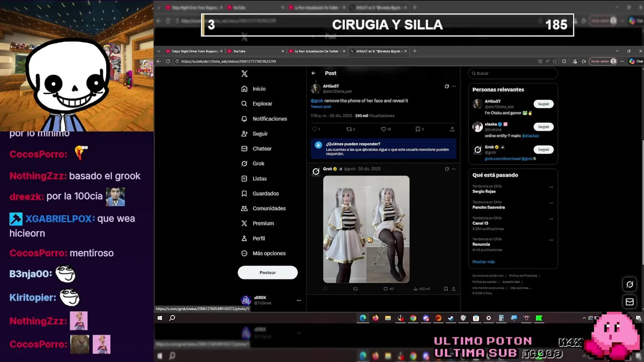Open Explorar in sidebar
The height and width of the screenshot is (362, 644).
(257, 104)
